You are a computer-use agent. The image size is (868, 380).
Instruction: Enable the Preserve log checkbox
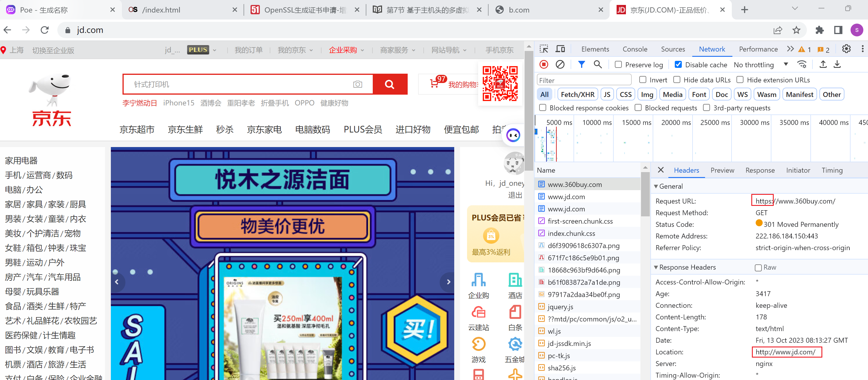[x=618, y=65]
